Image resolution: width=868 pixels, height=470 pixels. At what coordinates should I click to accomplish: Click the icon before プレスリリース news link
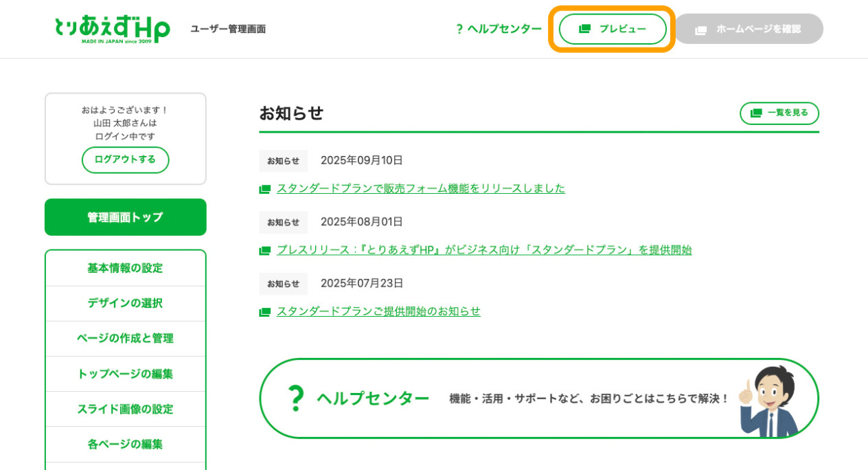click(264, 251)
